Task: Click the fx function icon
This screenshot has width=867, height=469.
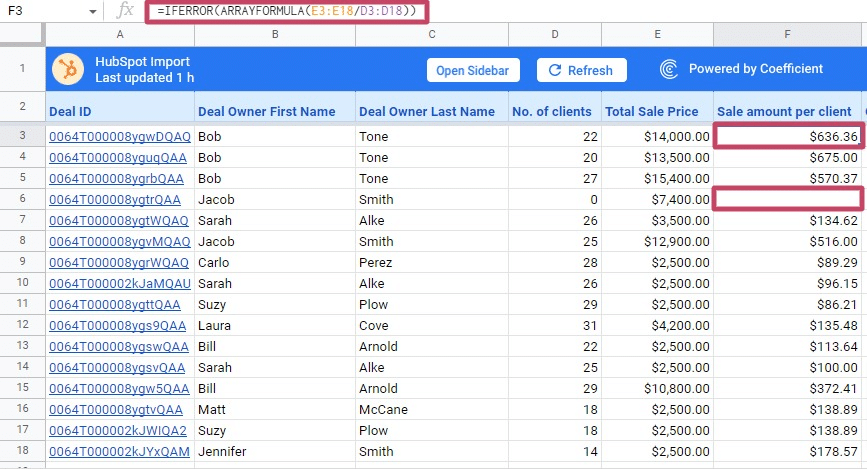Action: [x=125, y=11]
